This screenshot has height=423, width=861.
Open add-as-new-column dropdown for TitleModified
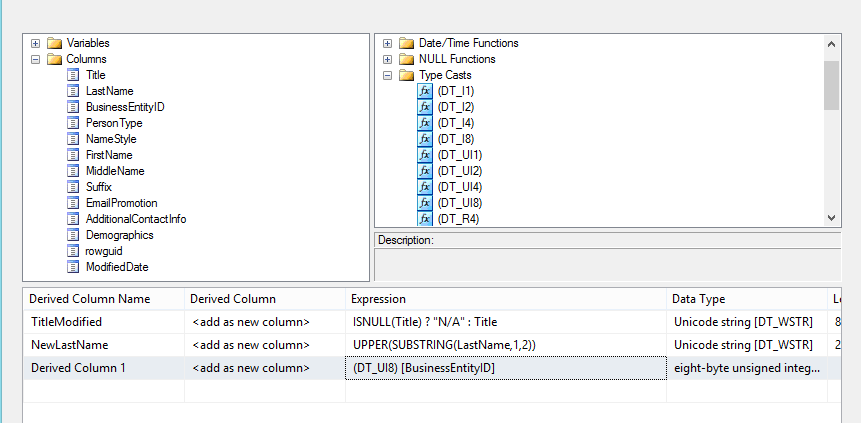coord(265,322)
